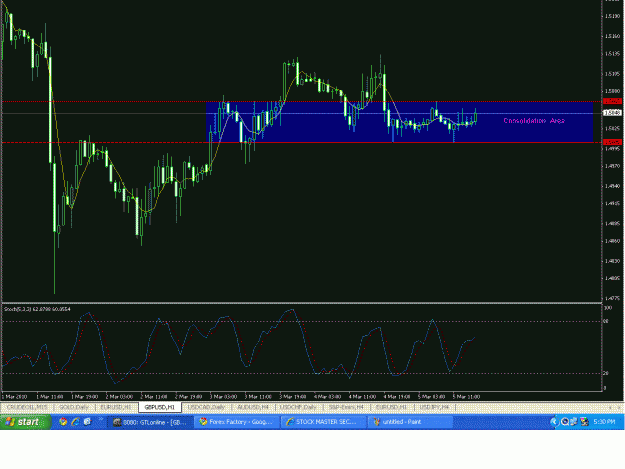This screenshot has height=469, width=625.
Task: Expand the quick launch overflow chevron
Action: [x=100, y=419]
